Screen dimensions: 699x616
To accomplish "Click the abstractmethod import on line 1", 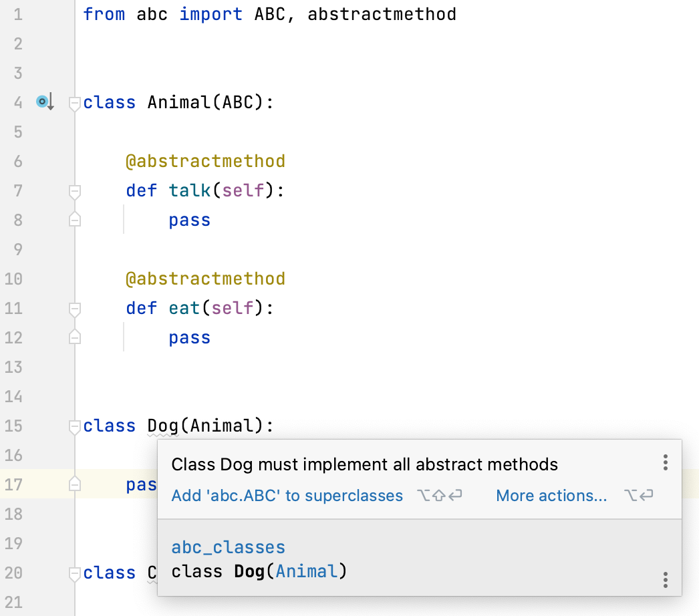I will [381, 13].
